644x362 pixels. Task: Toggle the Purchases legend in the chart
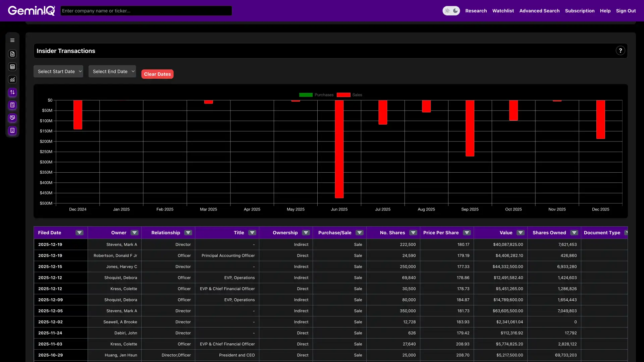tap(316, 95)
